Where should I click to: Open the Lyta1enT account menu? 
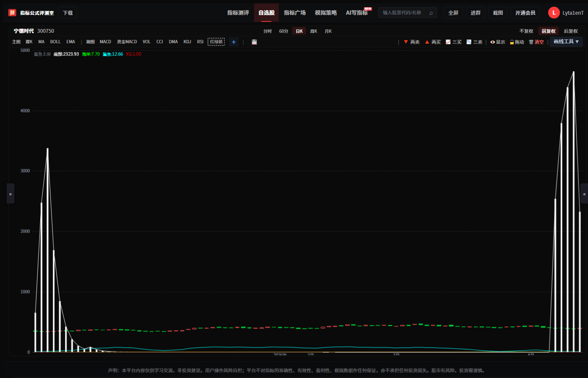(573, 13)
